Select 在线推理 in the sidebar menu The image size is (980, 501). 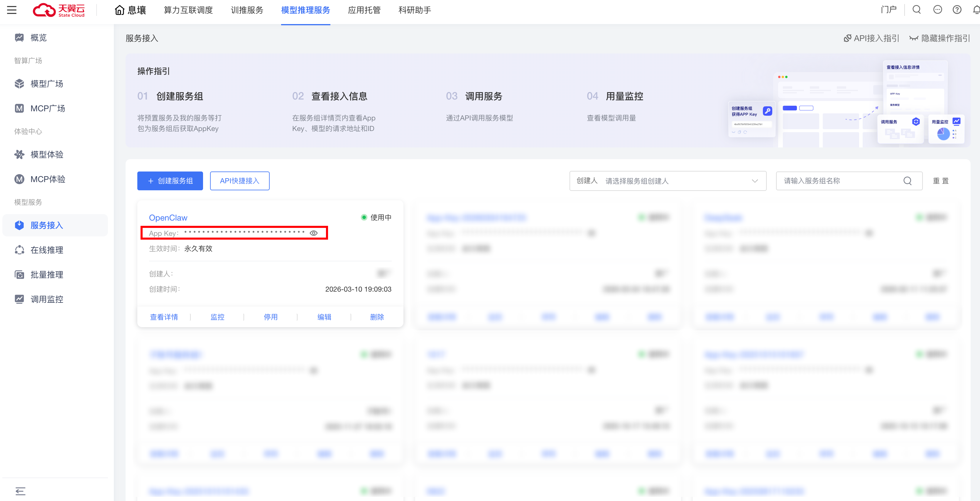click(47, 250)
